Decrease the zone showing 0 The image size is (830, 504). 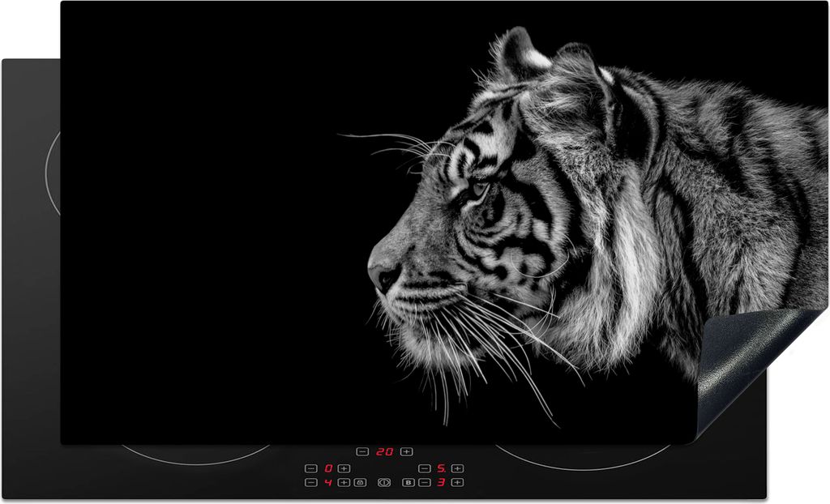coord(310,468)
